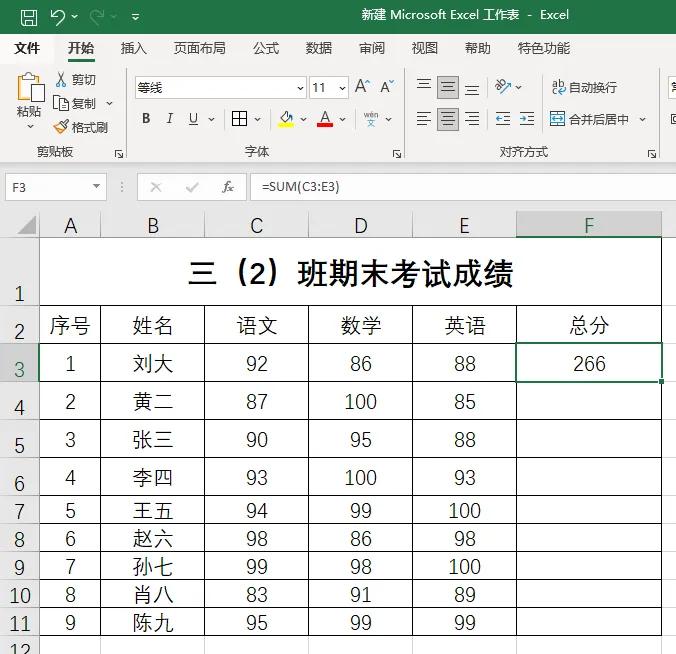Click the wén phonetic guide icon
The image size is (676, 654).
pyautogui.click(x=371, y=119)
